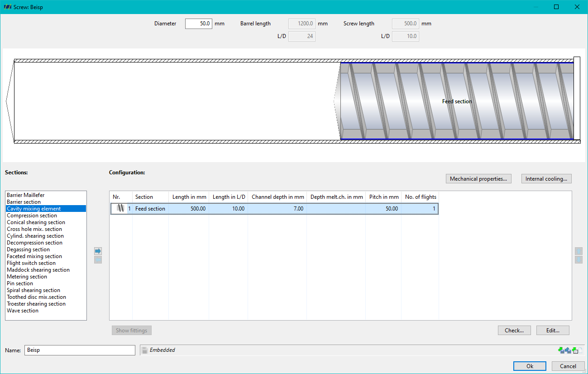Click the Edit button
The image size is (588, 374).
tap(553, 330)
